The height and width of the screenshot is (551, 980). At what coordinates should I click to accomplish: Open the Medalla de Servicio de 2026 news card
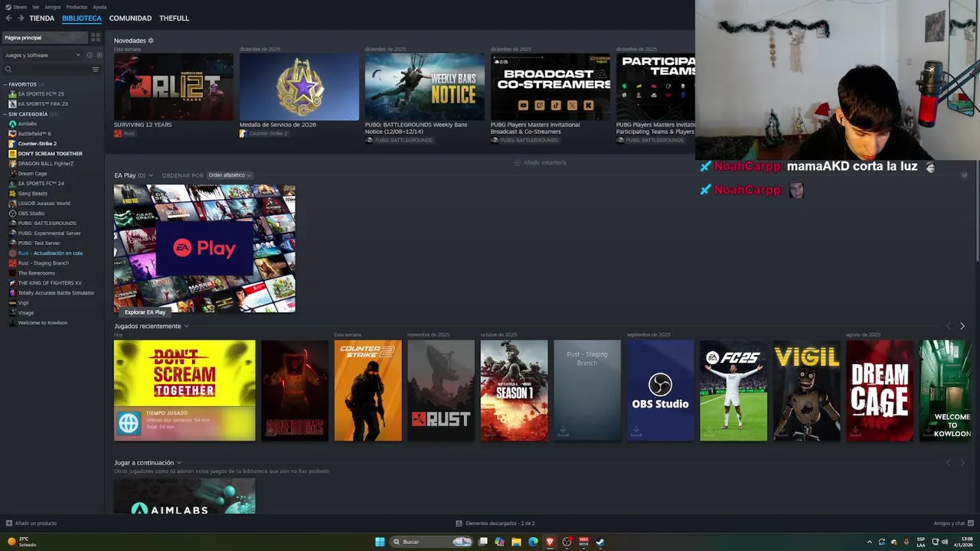[299, 87]
